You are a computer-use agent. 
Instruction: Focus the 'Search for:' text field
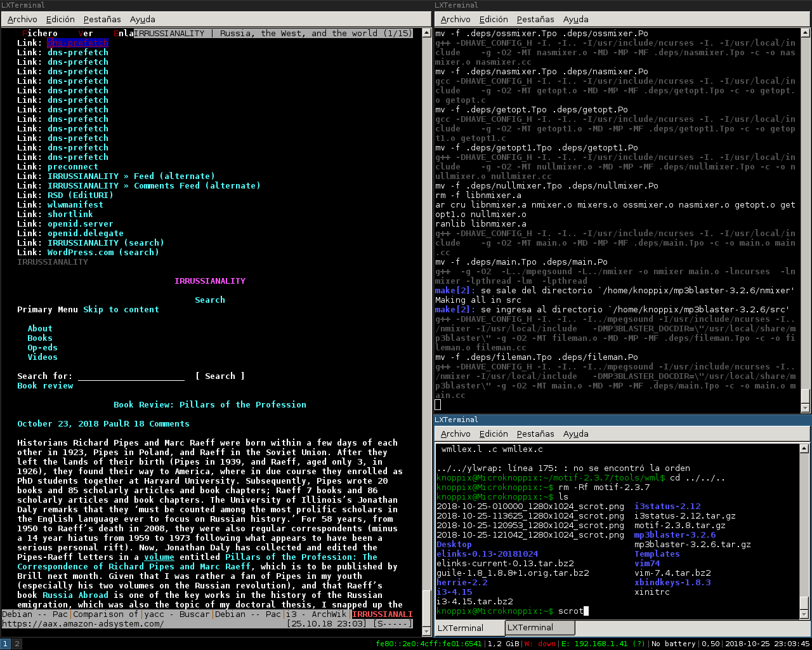coord(131,376)
